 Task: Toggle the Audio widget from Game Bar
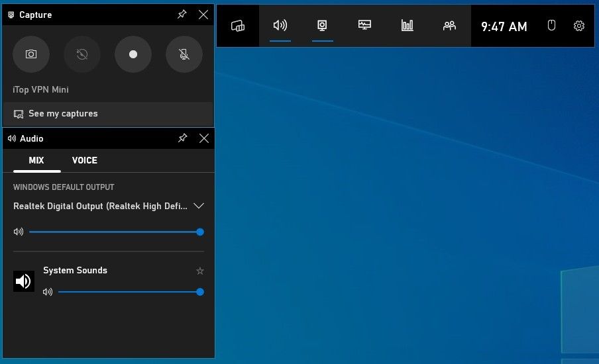tap(280, 26)
